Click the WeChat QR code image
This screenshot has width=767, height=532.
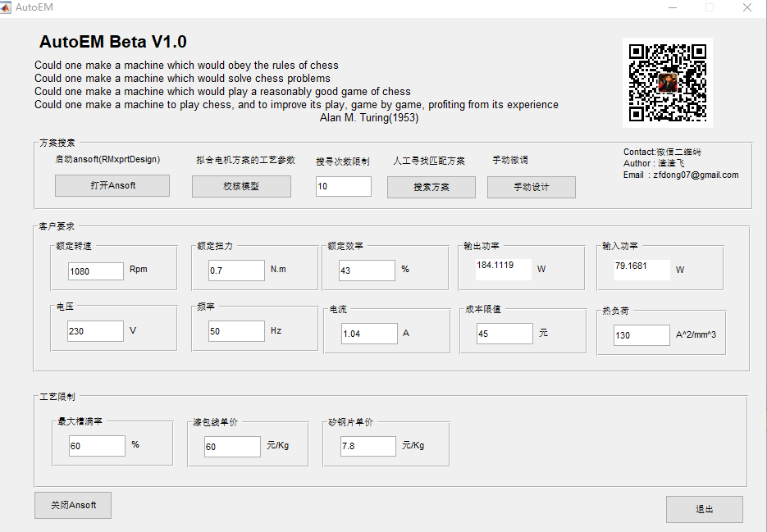coord(667,83)
